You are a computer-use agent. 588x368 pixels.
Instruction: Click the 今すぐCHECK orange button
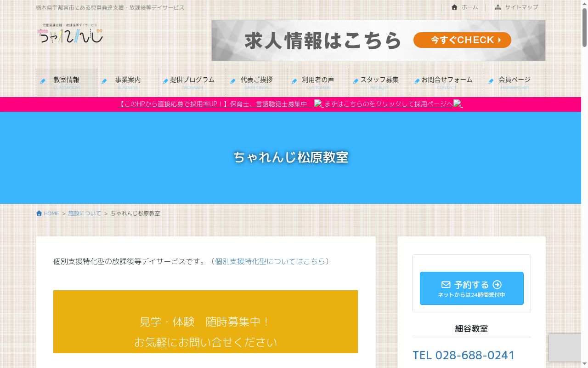pyautogui.click(x=462, y=40)
